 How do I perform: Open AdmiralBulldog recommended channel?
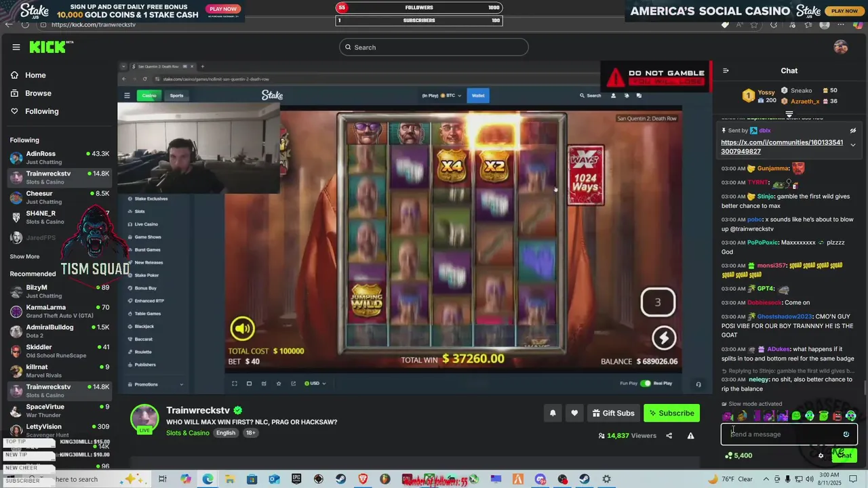click(60, 331)
